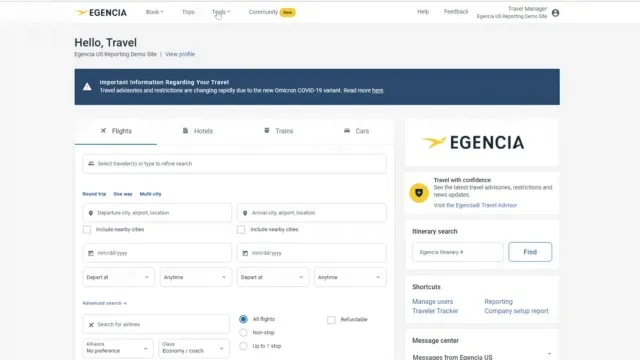Screen dimensions: 640x360
Task: Click the here link in the travel banner
Action: tap(378, 91)
